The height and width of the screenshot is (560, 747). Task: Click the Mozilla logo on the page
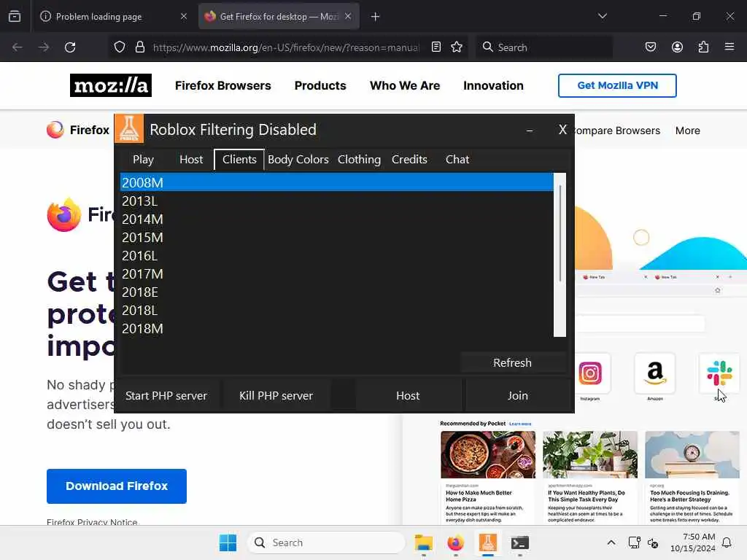click(111, 85)
